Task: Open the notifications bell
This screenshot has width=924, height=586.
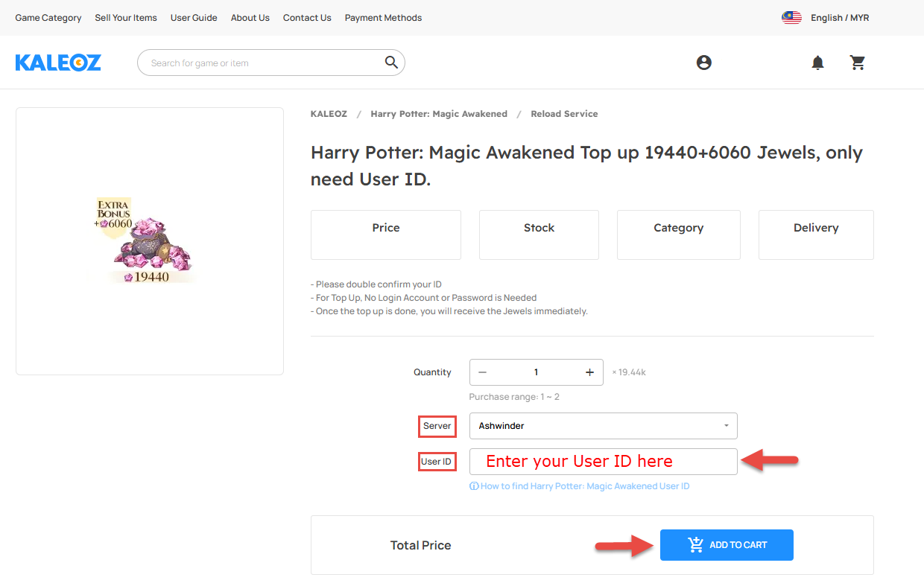Action: [817, 63]
